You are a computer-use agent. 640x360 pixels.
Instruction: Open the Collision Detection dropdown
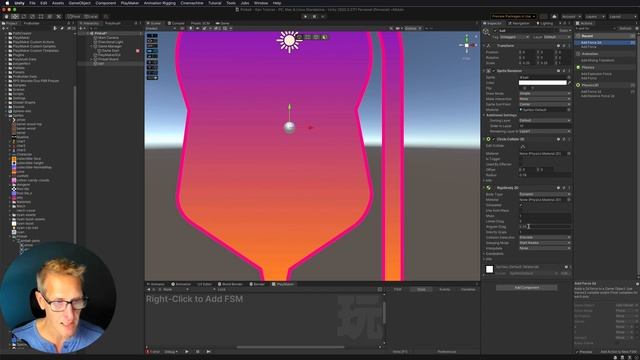544,237
